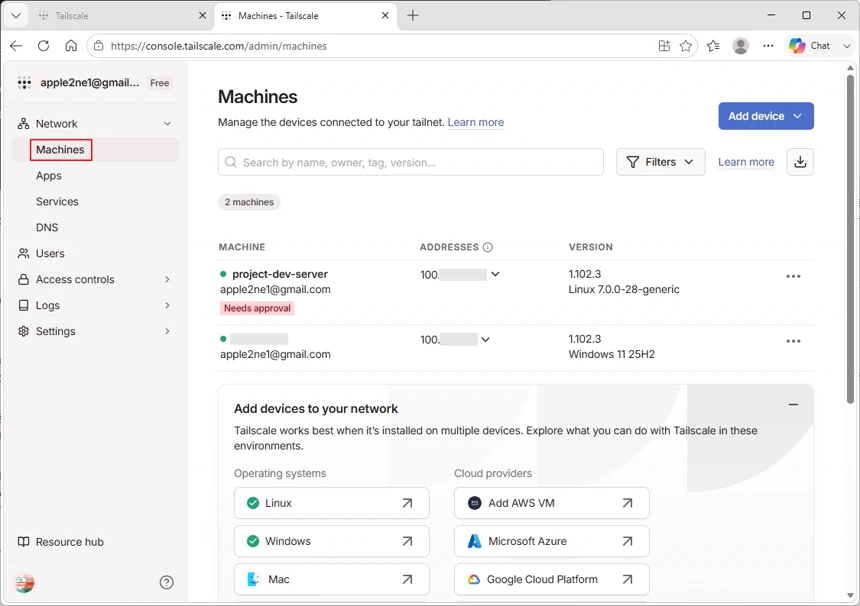Viewport: 860px width, 606px height.
Task: Click the Free plan badge
Action: [160, 83]
